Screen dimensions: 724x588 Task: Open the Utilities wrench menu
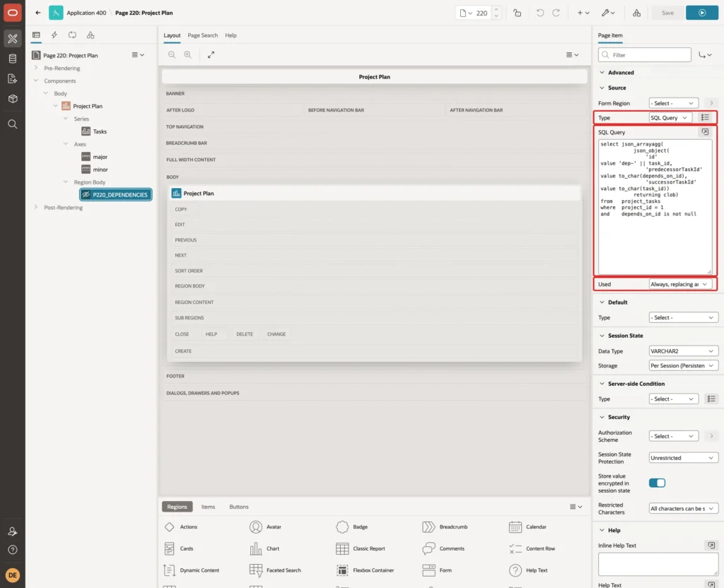pyautogui.click(x=608, y=13)
